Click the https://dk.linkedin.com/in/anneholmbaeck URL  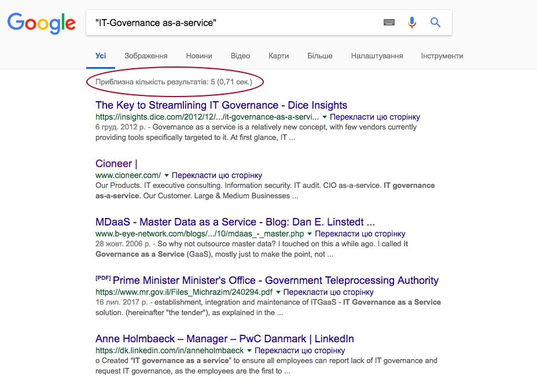(170, 351)
